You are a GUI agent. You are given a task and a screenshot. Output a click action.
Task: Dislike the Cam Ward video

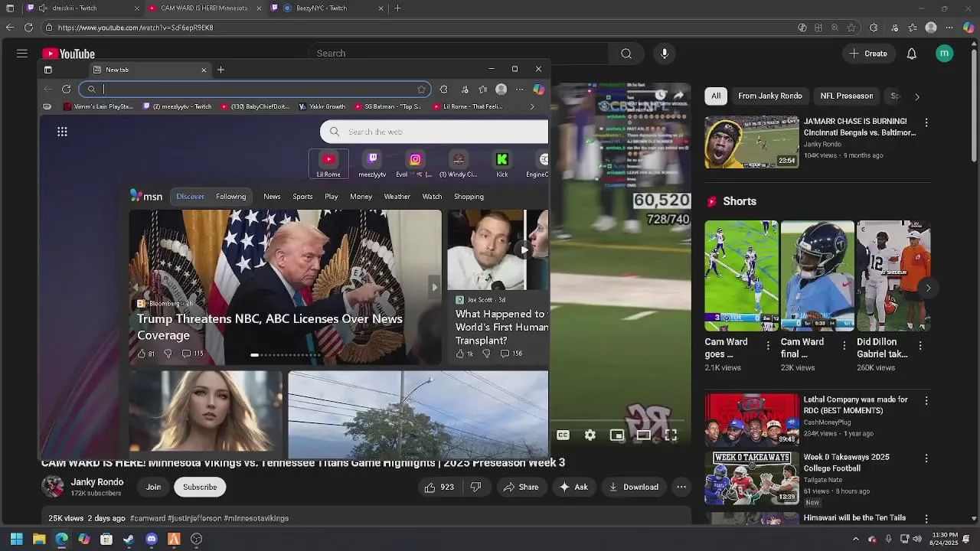[475, 487]
